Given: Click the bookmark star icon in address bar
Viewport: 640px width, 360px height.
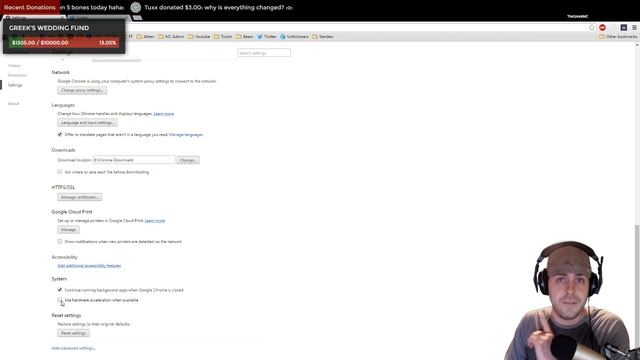Looking at the screenshot, I should (592, 27).
